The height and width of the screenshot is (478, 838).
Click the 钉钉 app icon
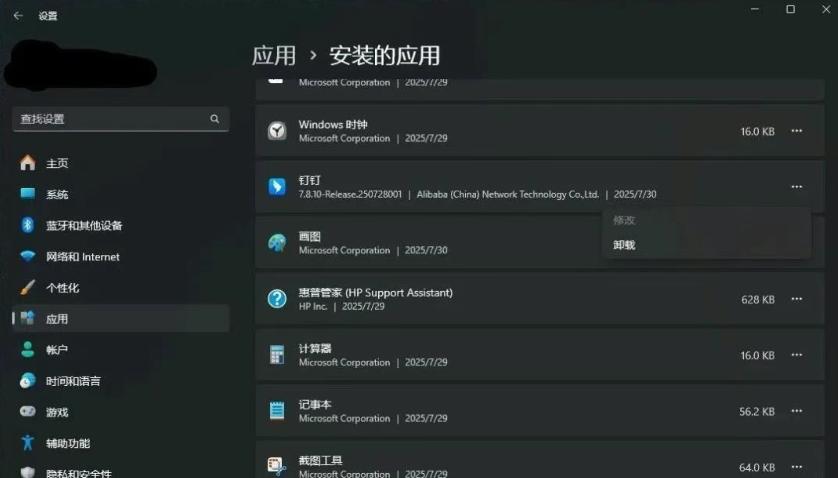coord(277,187)
